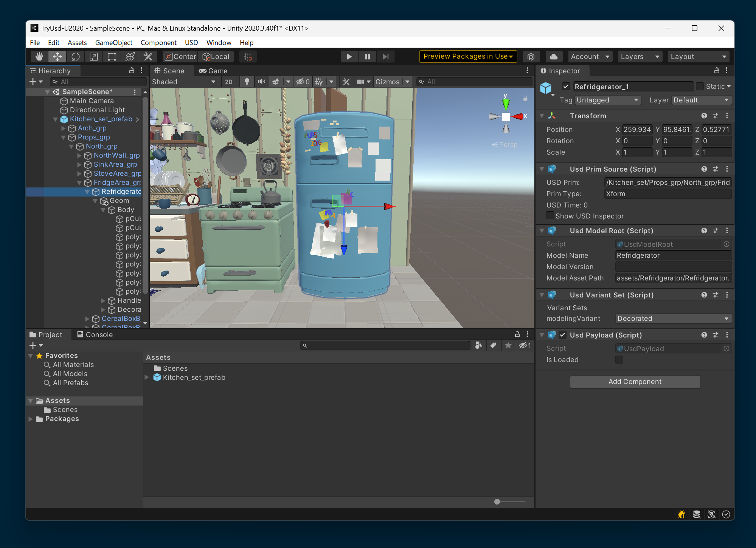This screenshot has width=756, height=548.
Task: Click the Pause button
Action: point(367,57)
